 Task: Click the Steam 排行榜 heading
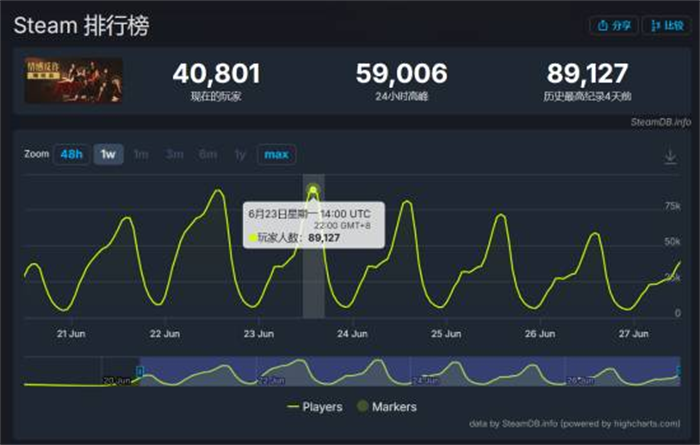click(81, 25)
